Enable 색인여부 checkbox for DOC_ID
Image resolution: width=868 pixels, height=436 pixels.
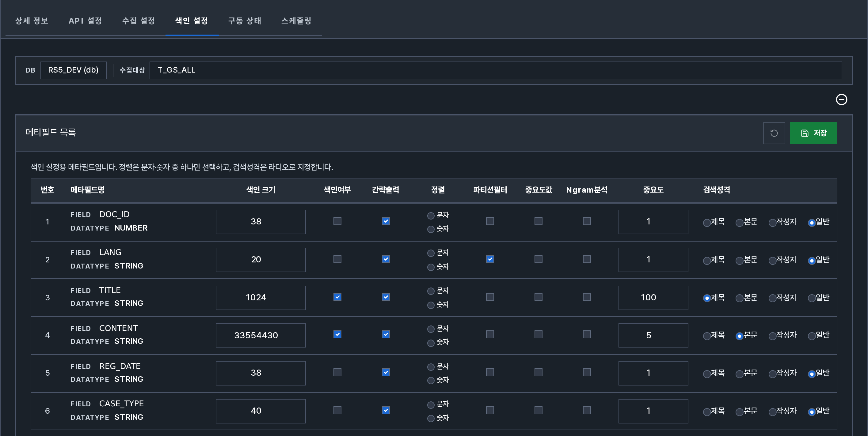[337, 221]
